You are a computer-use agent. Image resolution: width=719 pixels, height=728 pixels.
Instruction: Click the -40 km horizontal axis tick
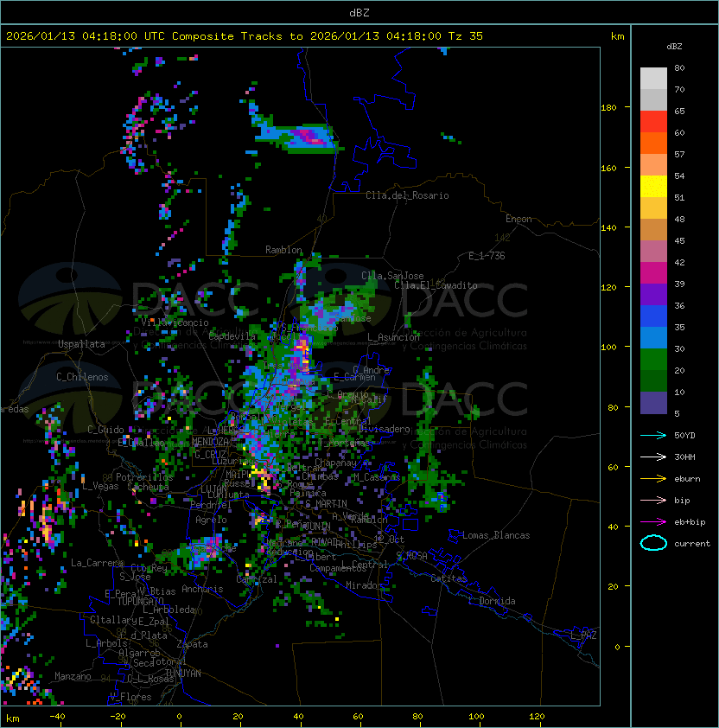tap(57, 717)
